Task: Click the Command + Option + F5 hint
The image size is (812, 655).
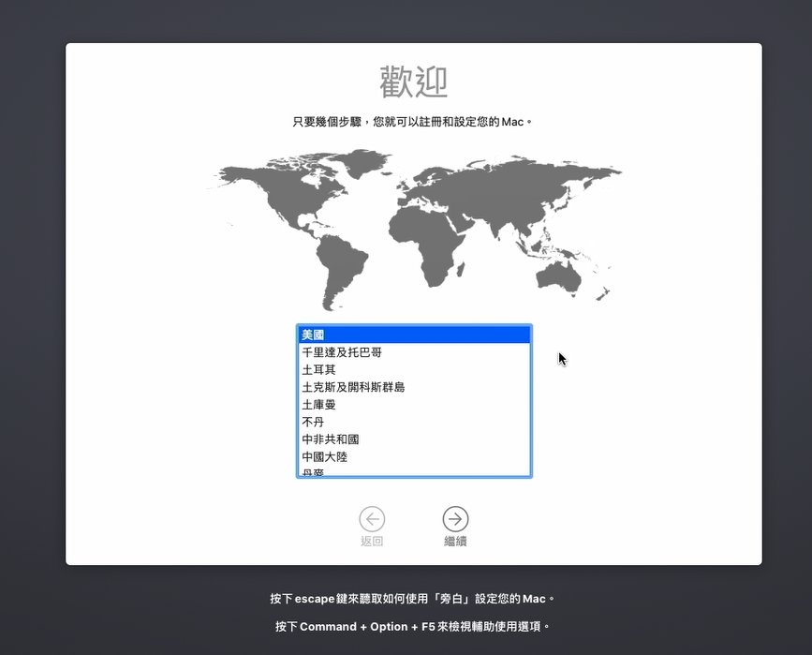Action: click(413, 626)
